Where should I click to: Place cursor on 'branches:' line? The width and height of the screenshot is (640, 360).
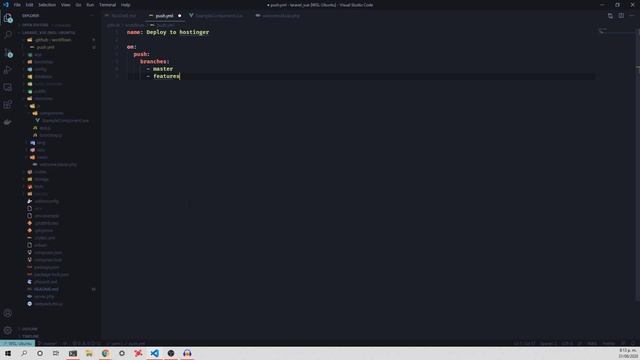155,62
